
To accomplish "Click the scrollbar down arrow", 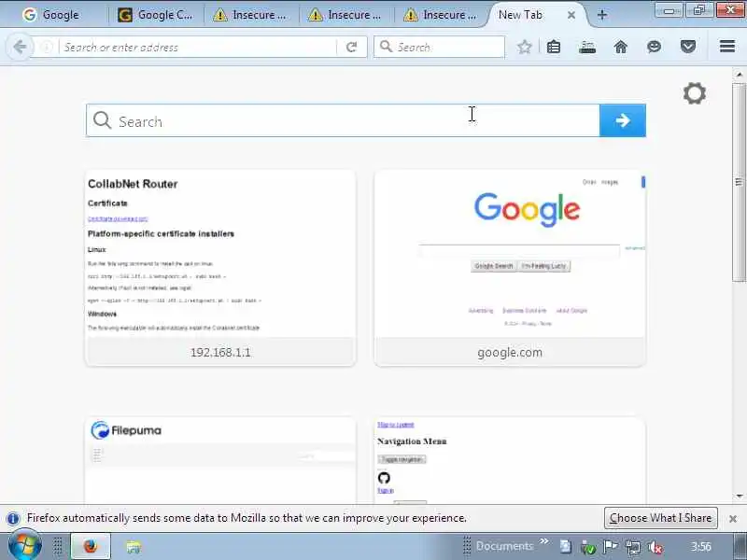I will [x=739, y=497].
